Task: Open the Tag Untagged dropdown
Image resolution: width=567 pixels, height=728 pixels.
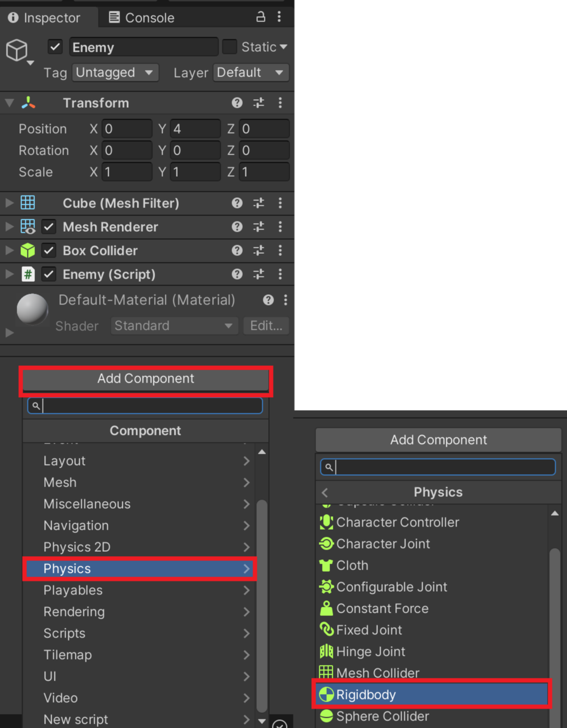Action: pyautogui.click(x=115, y=72)
